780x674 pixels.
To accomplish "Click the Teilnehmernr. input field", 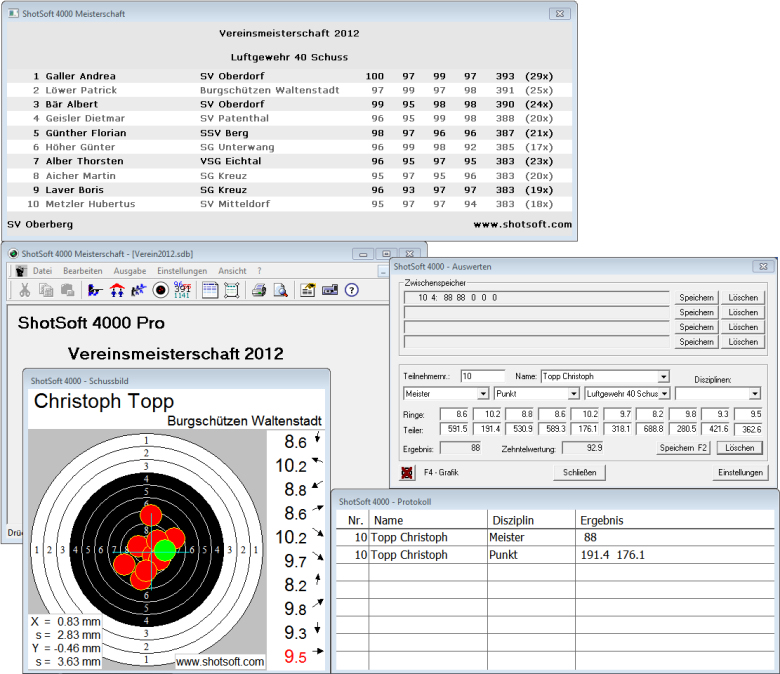I will [482, 377].
